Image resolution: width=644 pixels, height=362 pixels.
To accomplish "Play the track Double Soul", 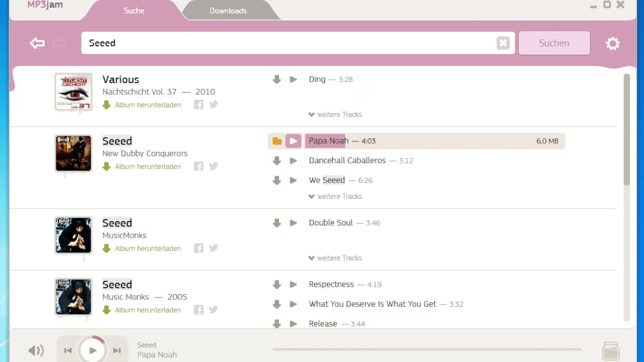I will (293, 222).
